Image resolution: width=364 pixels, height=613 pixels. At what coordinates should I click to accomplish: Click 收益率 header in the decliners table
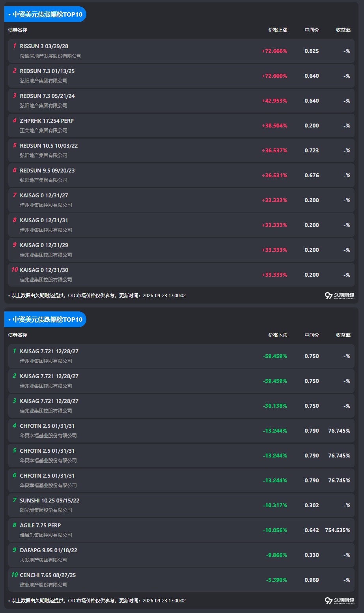(343, 335)
